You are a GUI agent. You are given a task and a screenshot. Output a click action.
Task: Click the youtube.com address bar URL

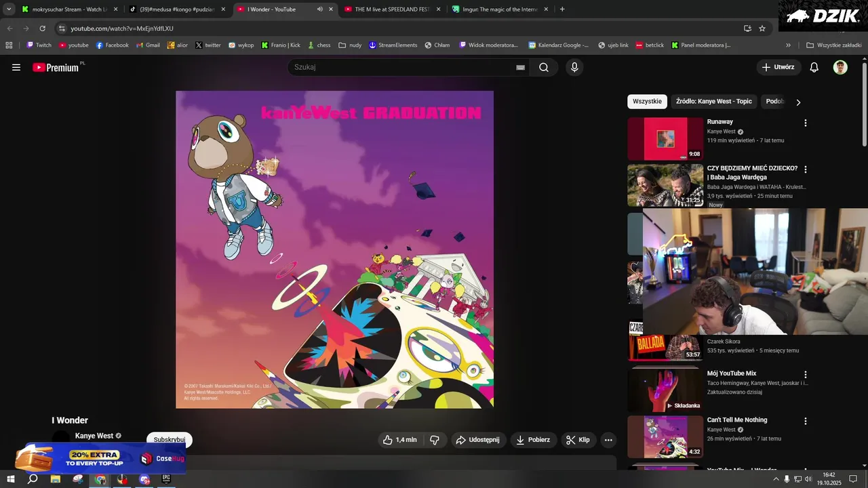point(122,28)
